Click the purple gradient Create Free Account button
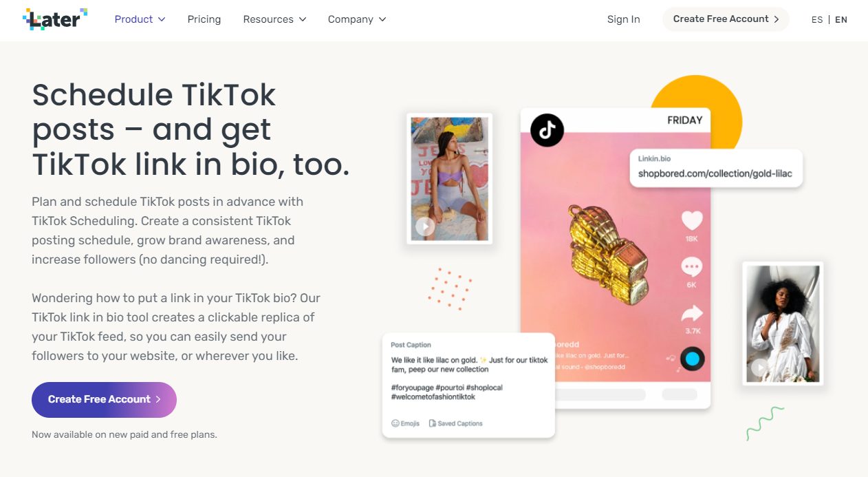This screenshot has height=477, width=868. click(x=104, y=400)
